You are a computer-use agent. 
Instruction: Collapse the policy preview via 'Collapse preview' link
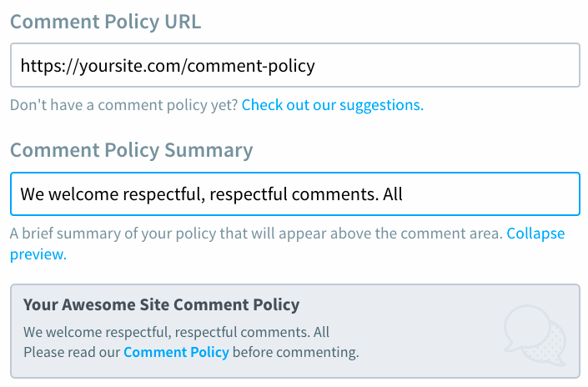tap(535, 234)
